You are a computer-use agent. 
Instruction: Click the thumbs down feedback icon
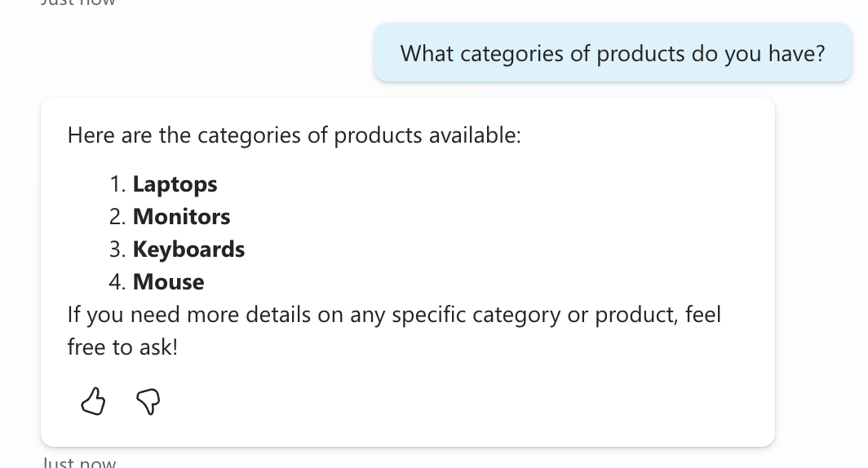coord(148,401)
